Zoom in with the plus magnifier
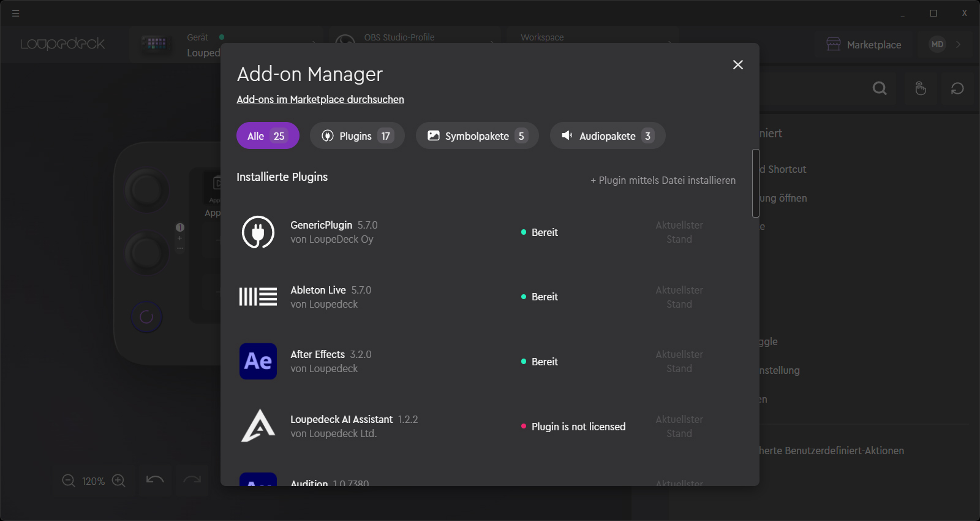This screenshot has width=980, height=521. tap(119, 481)
